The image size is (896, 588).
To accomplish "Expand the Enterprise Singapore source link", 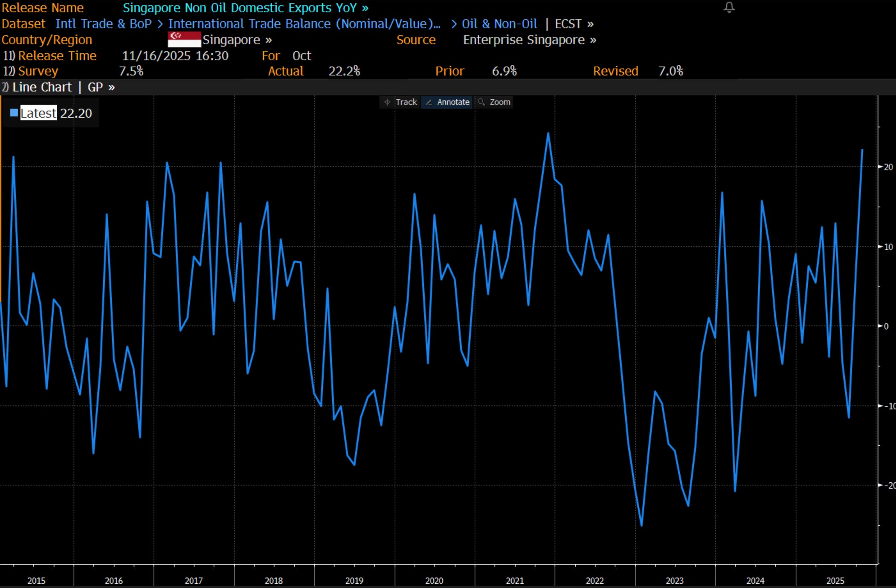I will (529, 40).
